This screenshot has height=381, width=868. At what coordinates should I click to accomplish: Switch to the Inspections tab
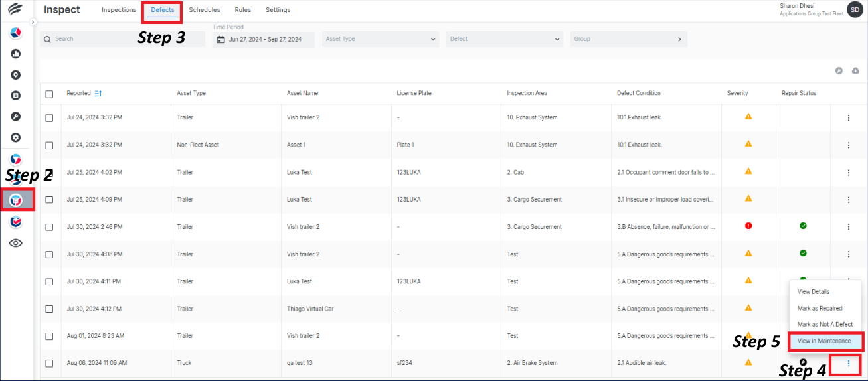[x=119, y=10]
